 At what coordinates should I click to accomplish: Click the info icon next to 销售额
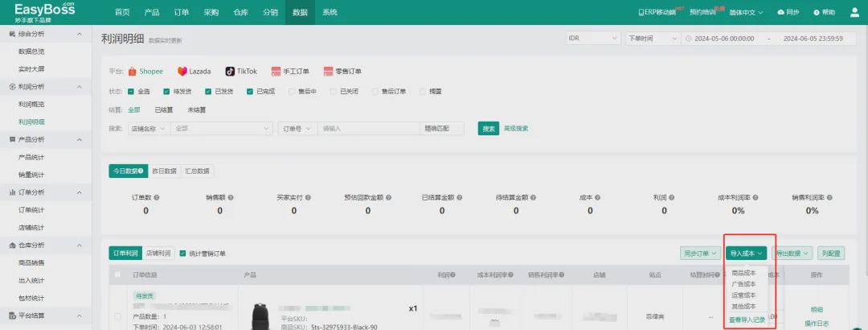tap(231, 197)
